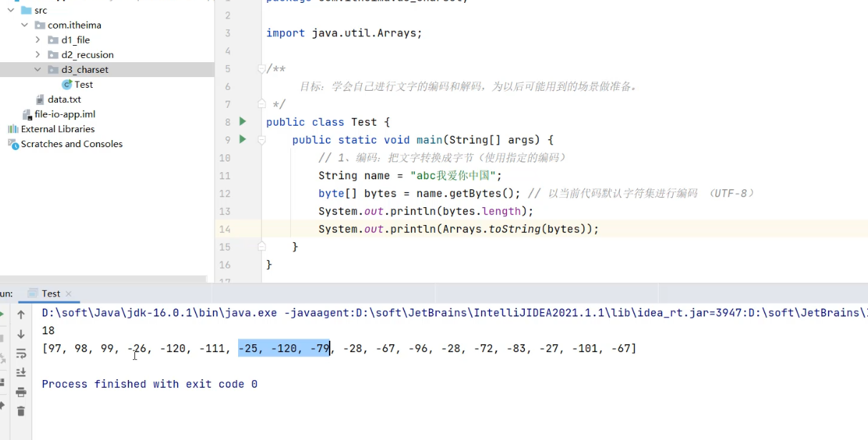Viewport: 868px width, 440px height.
Task: Fold the main method at line 9
Action: coord(262,139)
